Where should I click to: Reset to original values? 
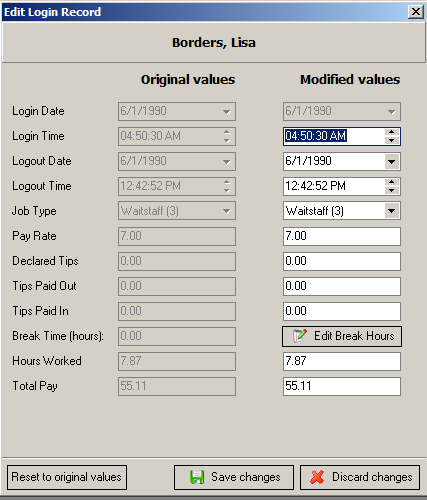click(x=67, y=477)
